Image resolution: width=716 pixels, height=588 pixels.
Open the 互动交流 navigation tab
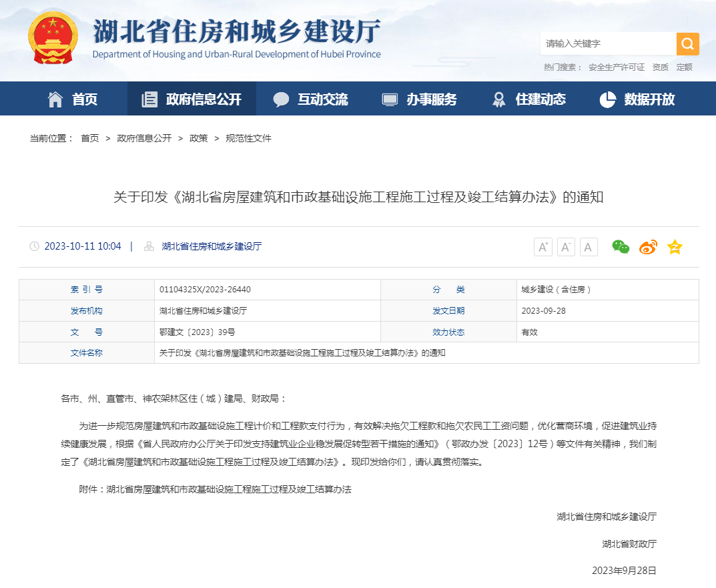pyautogui.click(x=310, y=99)
